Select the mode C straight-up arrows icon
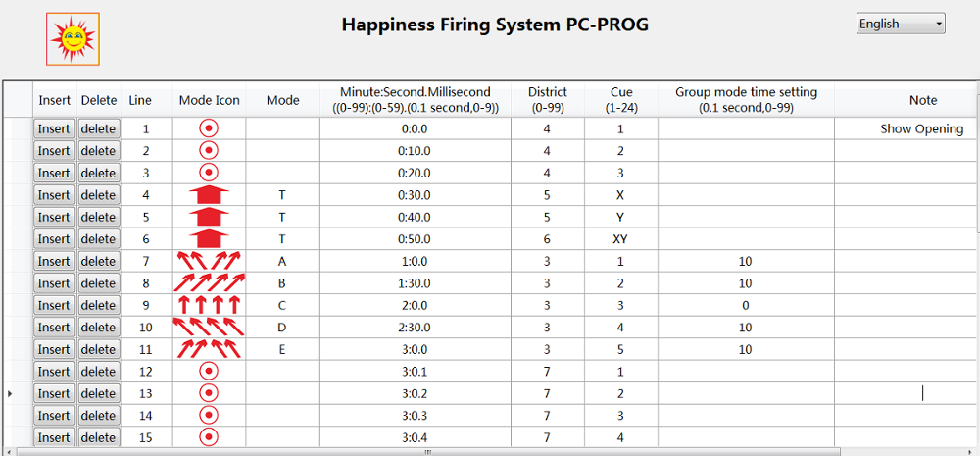This screenshot has height=456, width=980. click(x=209, y=305)
